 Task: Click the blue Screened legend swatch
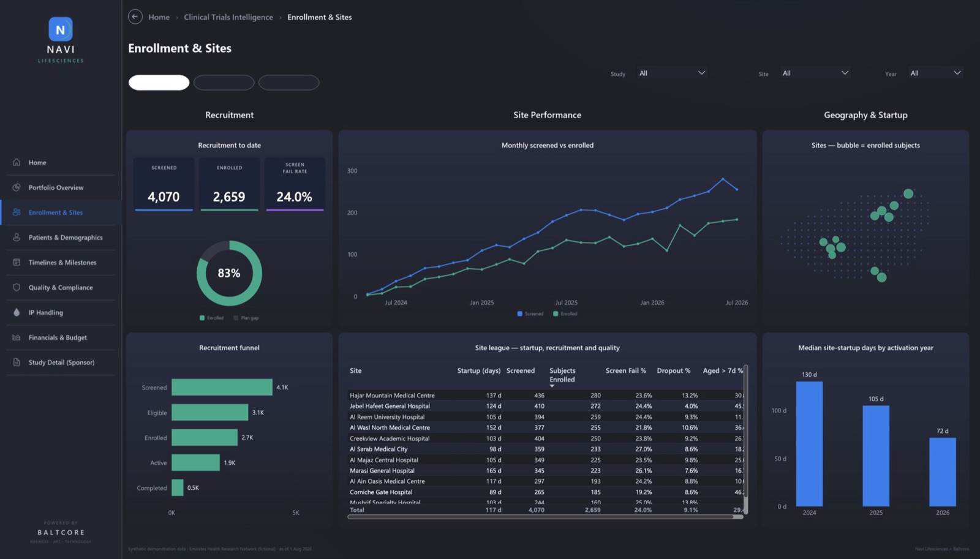[x=520, y=313]
